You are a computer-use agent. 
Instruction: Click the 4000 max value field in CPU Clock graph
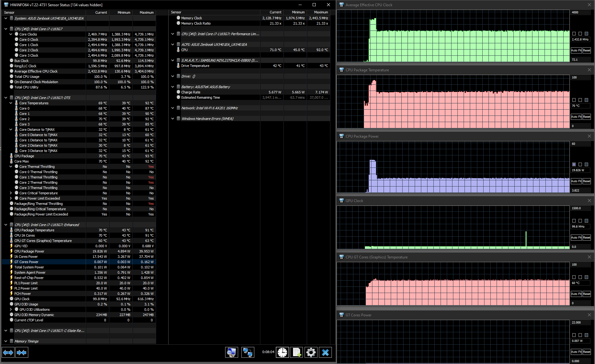[580, 12]
